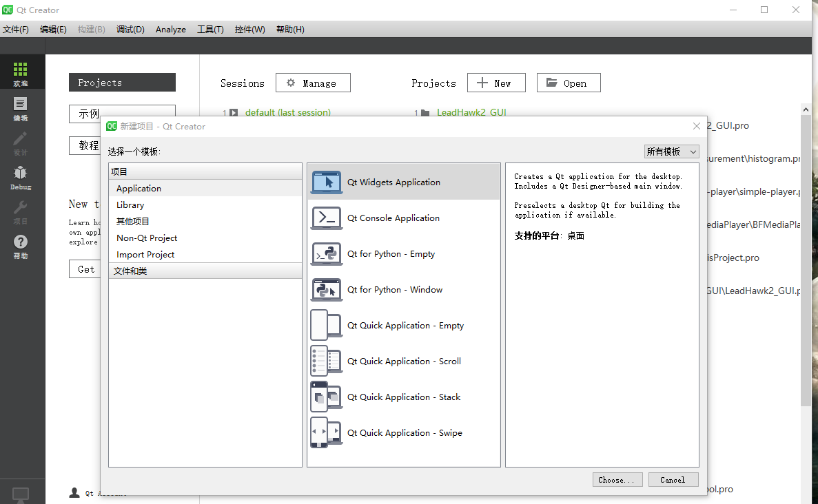Screen dimensions: 818x504
Task: Select Qt Quick Application - Stack template
Action: (403, 397)
